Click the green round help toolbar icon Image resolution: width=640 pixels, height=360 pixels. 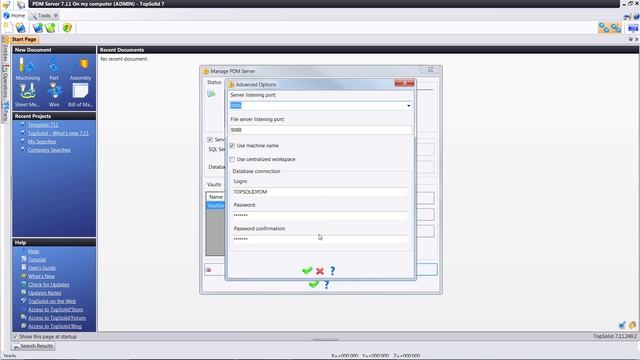(67, 27)
